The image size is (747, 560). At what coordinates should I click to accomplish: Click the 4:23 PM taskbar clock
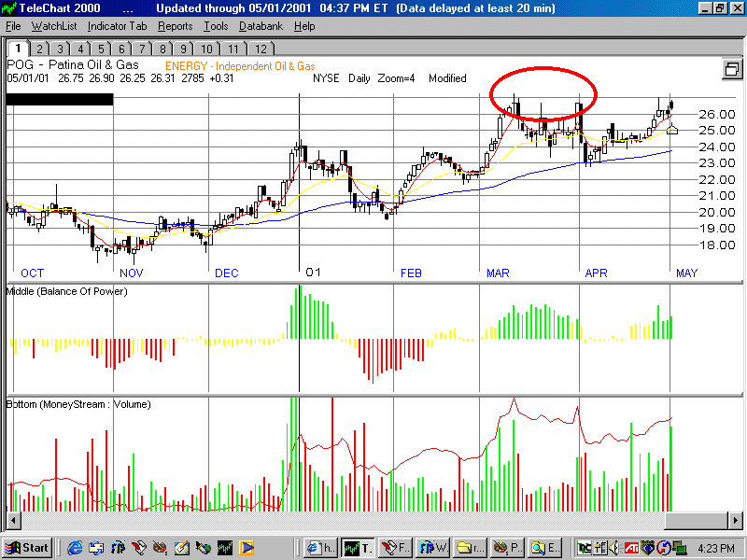point(717,549)
